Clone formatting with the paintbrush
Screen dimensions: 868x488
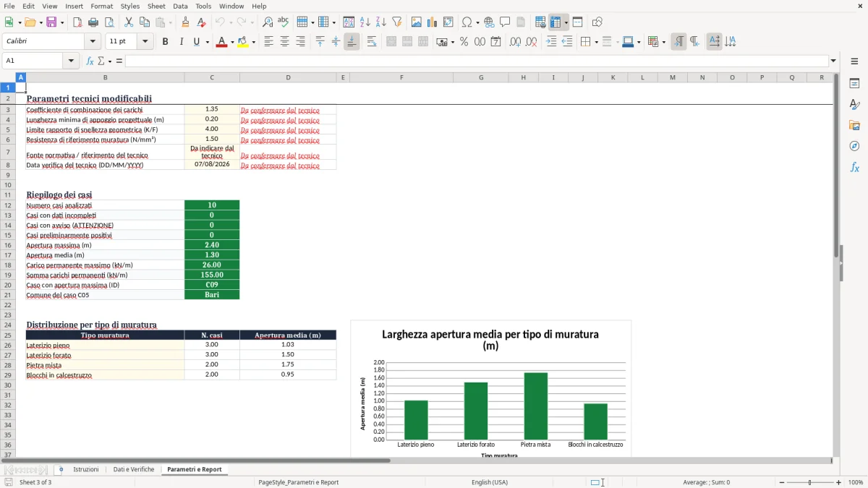click(x=185, y=22)
